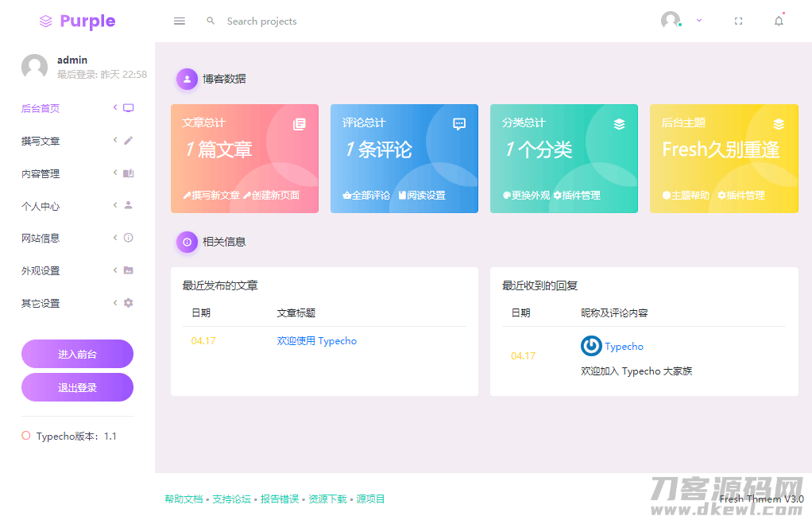The image size is (812, 520).
Task: Click the search magnifier icon
Action: 210,21
